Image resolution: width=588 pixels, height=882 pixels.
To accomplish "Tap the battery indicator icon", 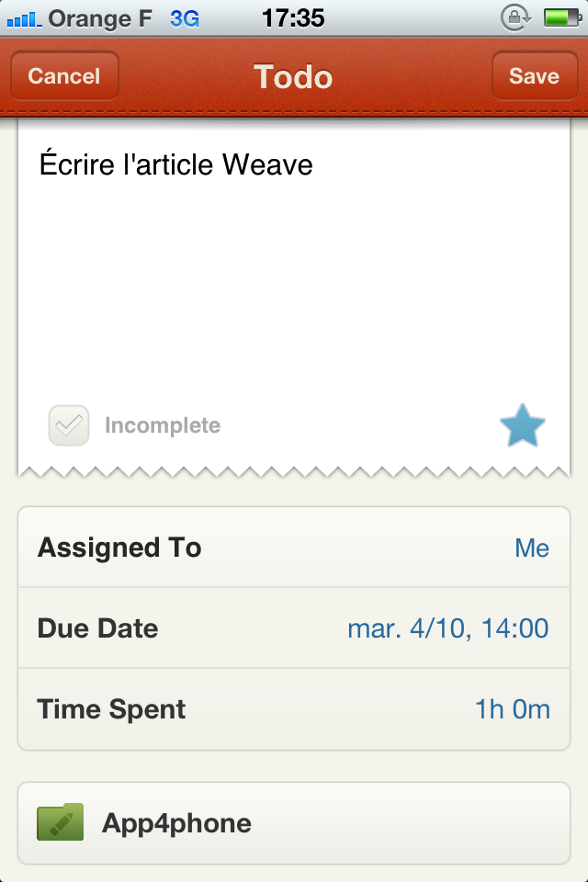I will tap(560, 17).
